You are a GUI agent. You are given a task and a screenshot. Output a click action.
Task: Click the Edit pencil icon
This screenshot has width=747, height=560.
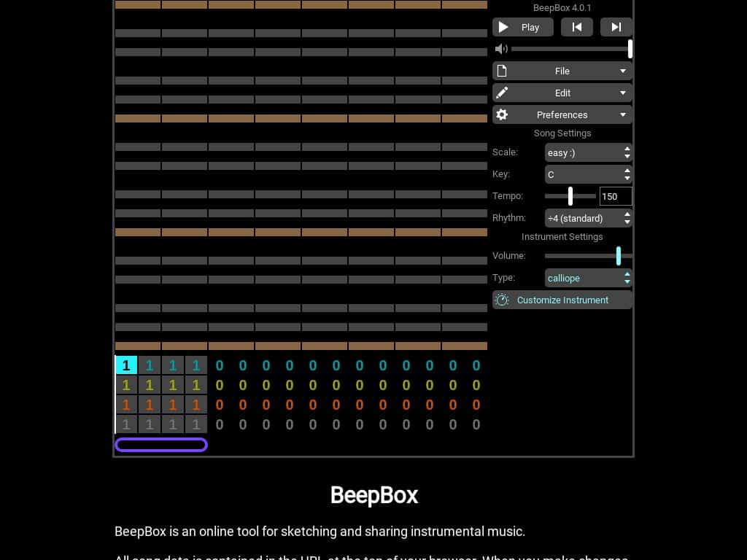click(502, 93)
